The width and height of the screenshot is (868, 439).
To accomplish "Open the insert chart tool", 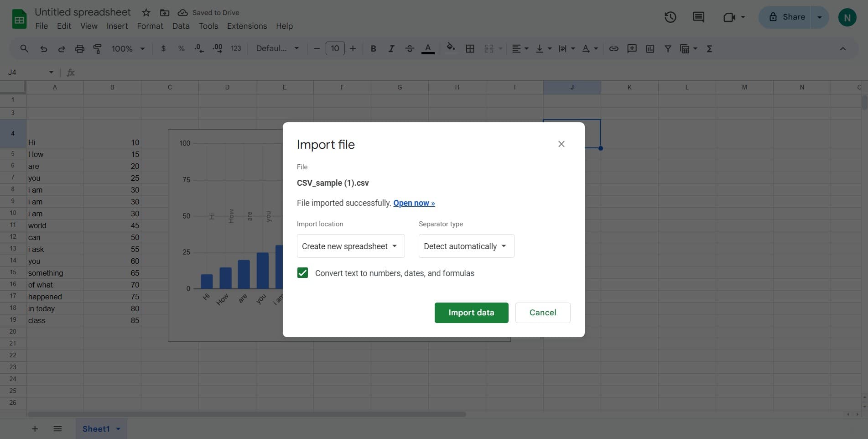I will pyautogui.click(x=650, y=48).
